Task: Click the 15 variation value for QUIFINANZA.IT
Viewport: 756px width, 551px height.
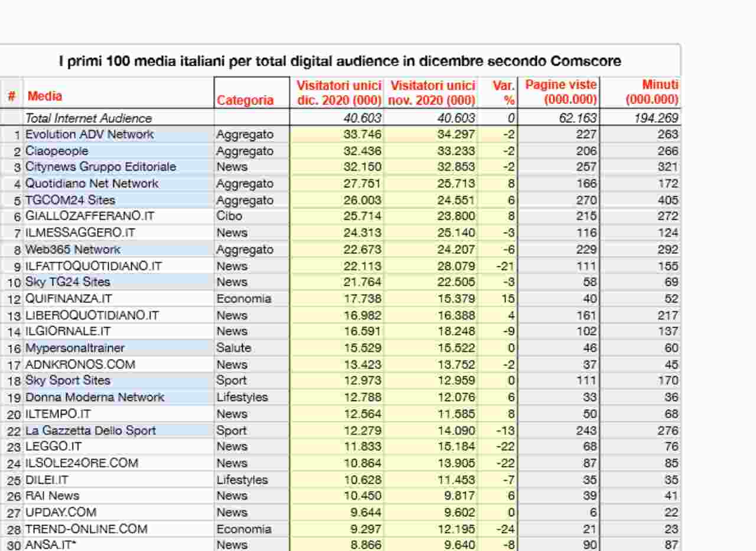Action: (x=509, y=298)
